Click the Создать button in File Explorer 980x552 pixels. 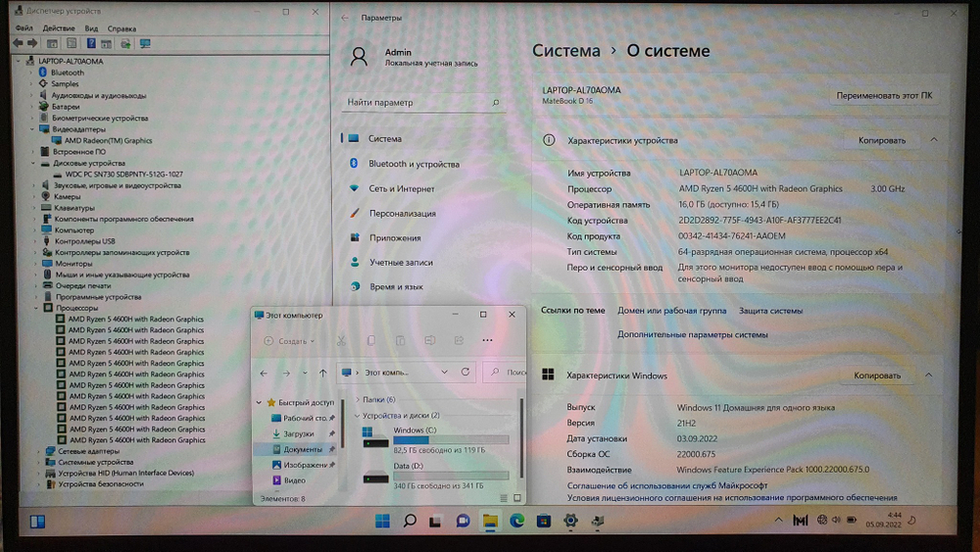[289, 341]
